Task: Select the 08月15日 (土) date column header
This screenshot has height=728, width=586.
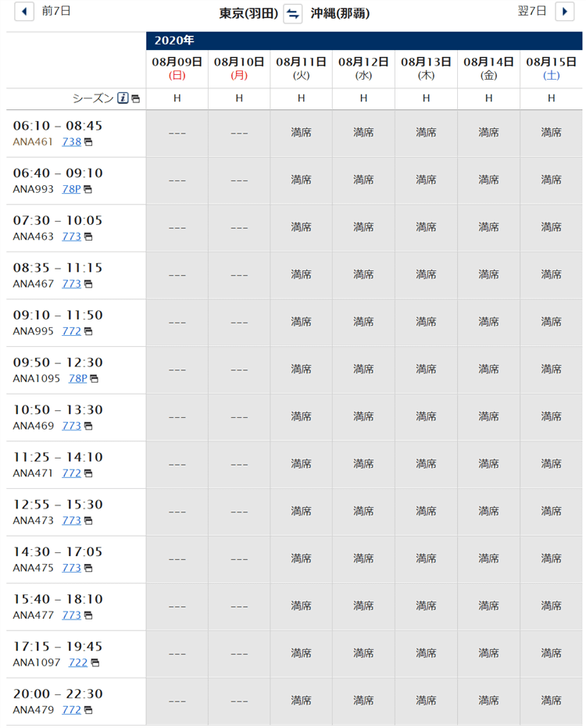Action: coord(551,68)
